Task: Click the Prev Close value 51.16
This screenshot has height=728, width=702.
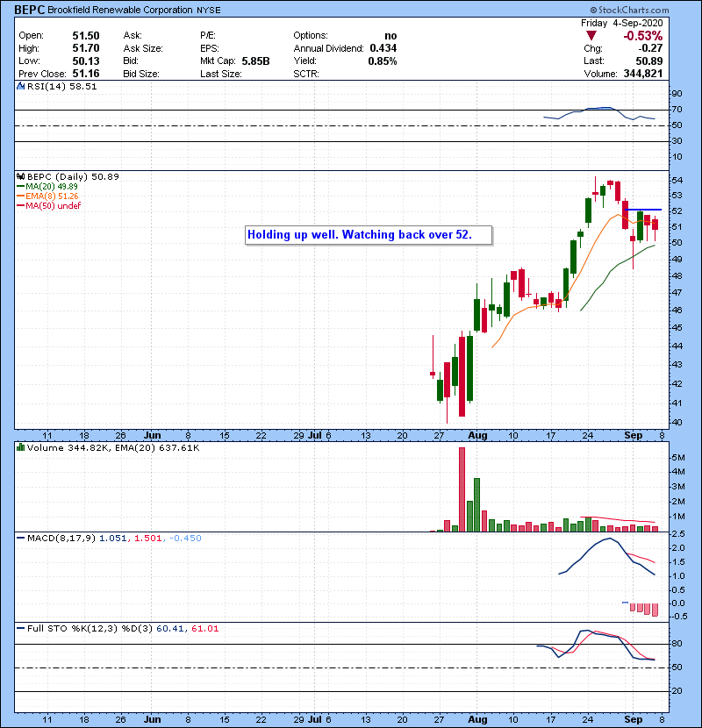Action: [86, 74]
